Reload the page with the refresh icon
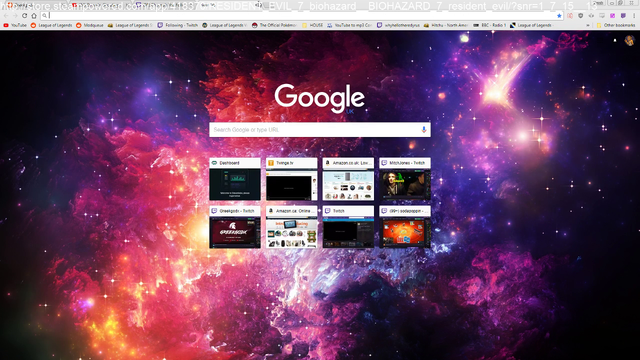The height and width of the screenshot is (360, 640). (x=24, y=16)
